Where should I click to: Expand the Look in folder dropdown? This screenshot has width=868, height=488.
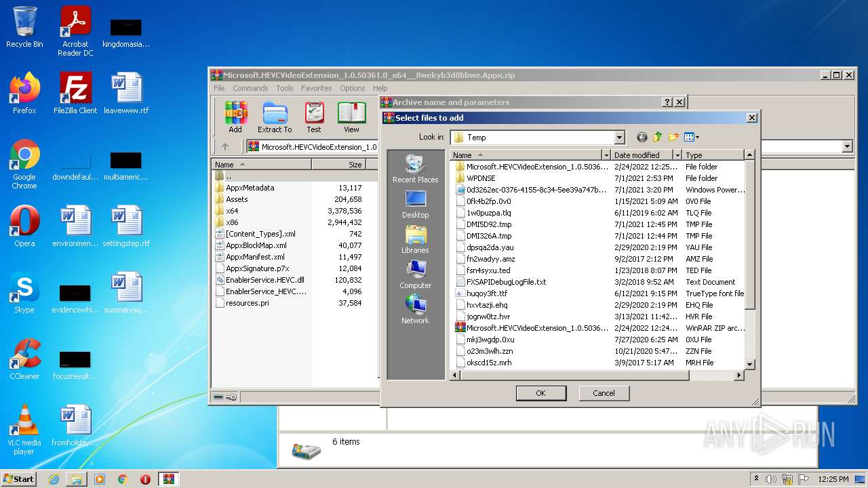pos(618,138)
